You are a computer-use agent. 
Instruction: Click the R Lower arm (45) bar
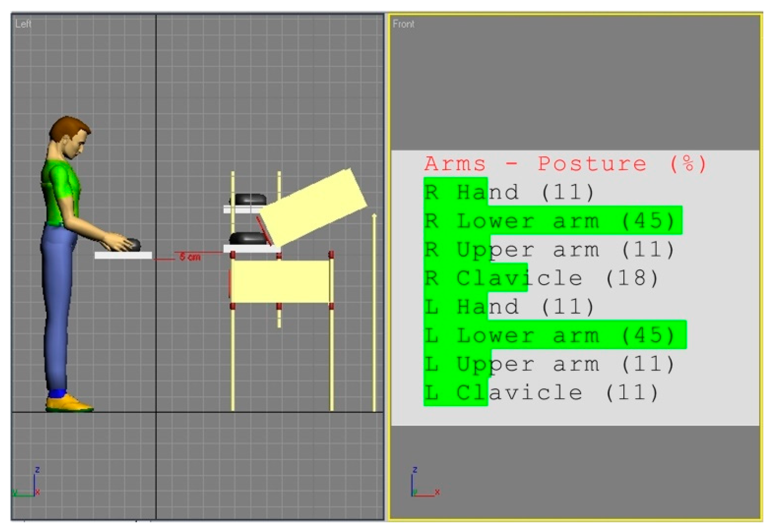[x=553, y=220]
